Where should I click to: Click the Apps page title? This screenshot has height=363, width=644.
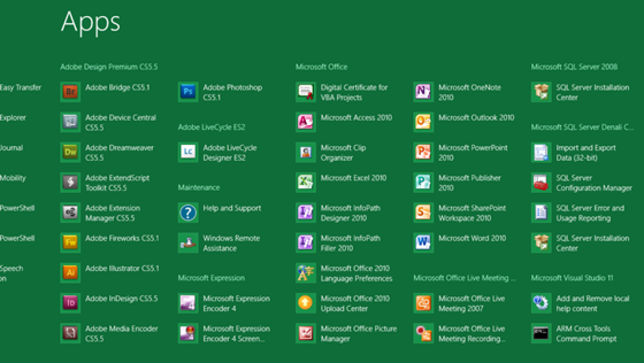[91, 23]
